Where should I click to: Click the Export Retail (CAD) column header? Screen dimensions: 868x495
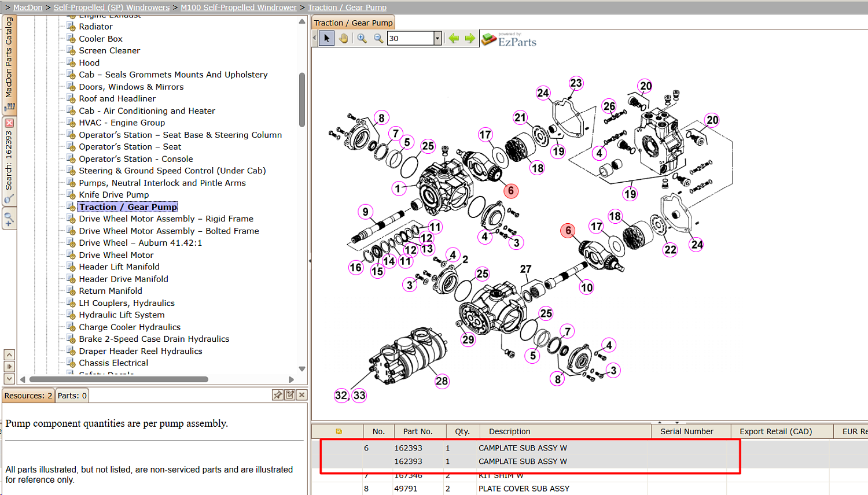pyautogui.click(x=782, y=431)
